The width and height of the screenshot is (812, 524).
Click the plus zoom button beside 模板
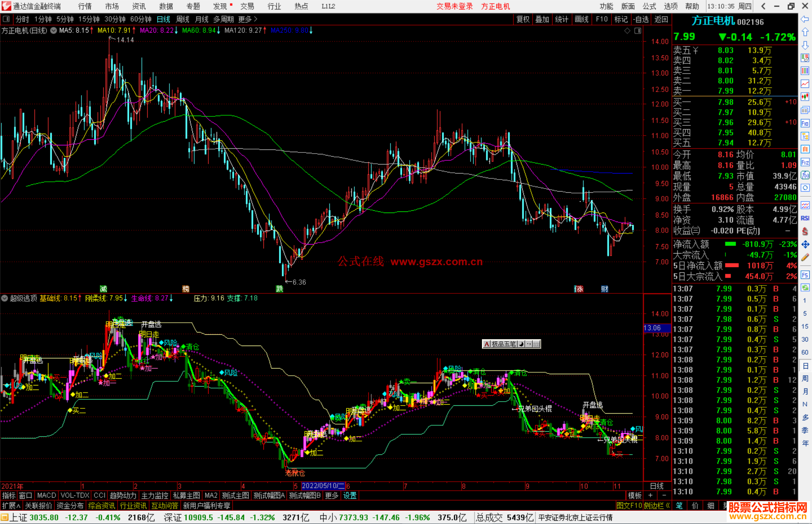click(651, 495)
